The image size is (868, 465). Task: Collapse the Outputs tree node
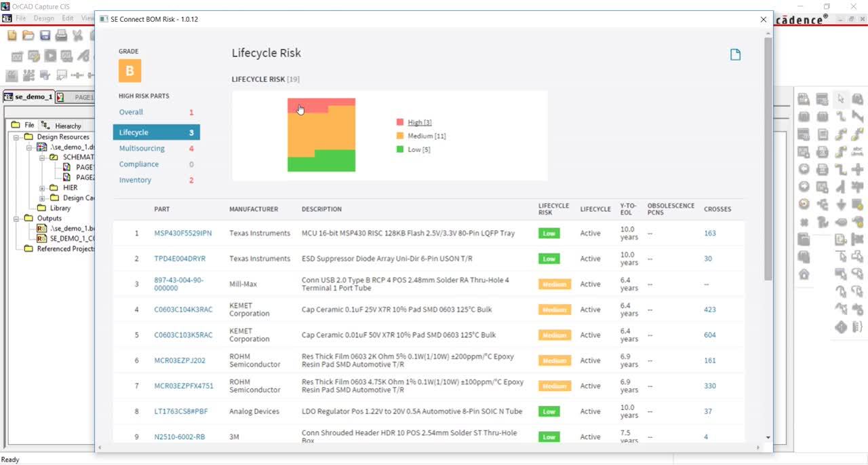coord(16,219)
